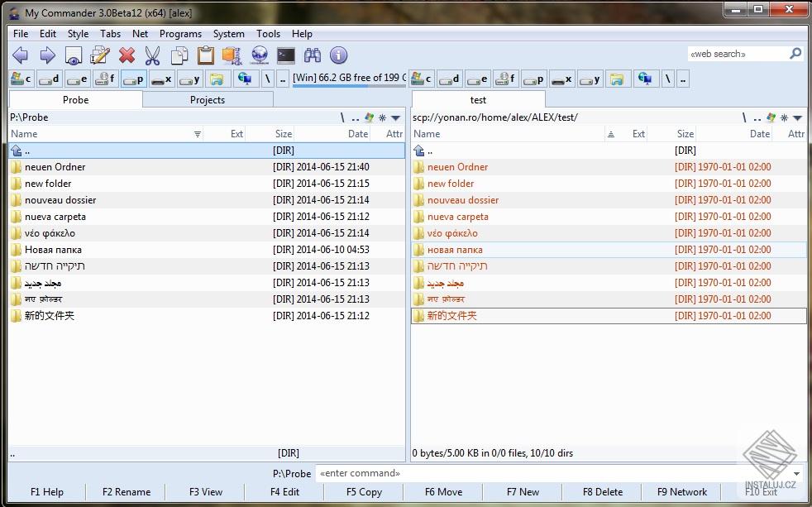The width and height of the screenshot is (812, 507).
Task: Click the F6 Move button
Action: pos(443,492)
